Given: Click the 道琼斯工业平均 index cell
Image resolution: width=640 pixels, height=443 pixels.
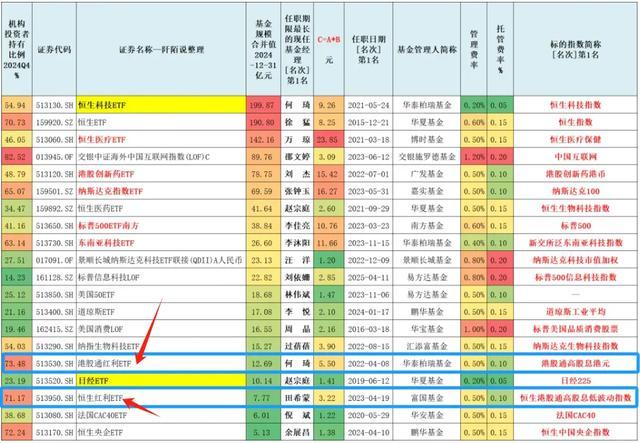Looking at the screenshot, I should point(575,312).
